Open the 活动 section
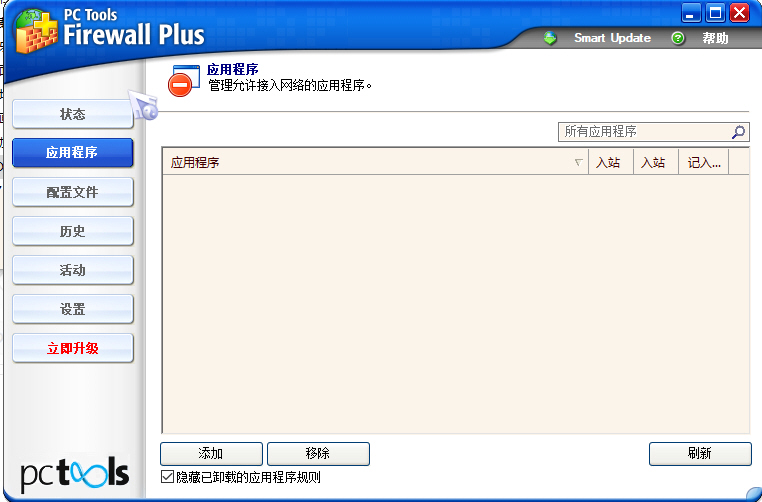762x502 pixels. point(73,270)
